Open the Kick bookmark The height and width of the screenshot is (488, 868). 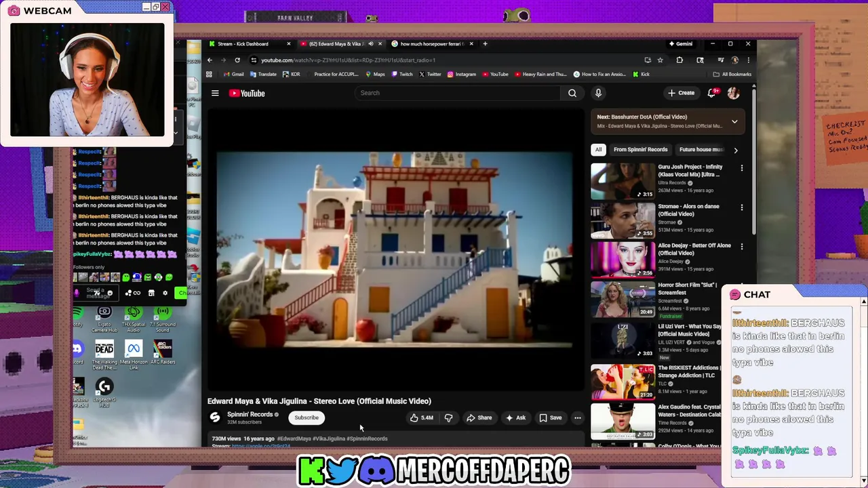(x=642, y=74)
